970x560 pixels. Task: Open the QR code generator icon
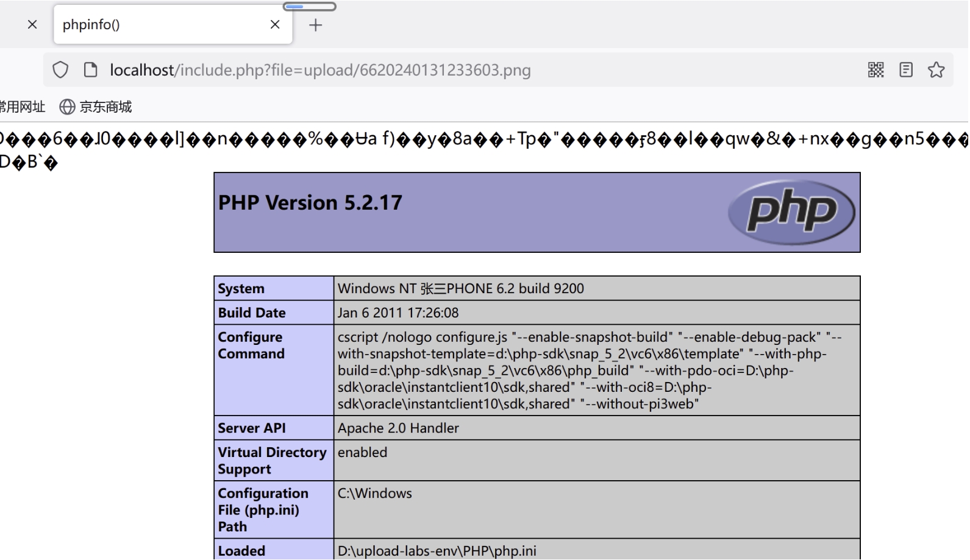tap(875, 70)
